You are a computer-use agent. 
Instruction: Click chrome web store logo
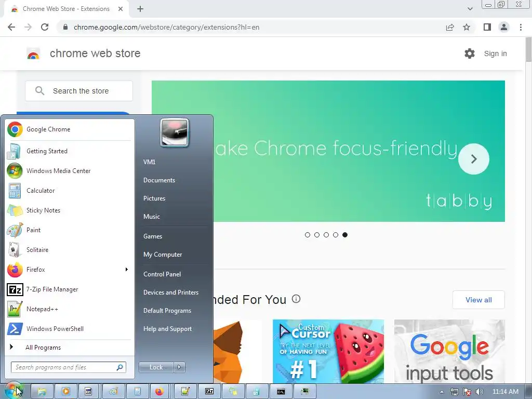click(x=33, y=54)
